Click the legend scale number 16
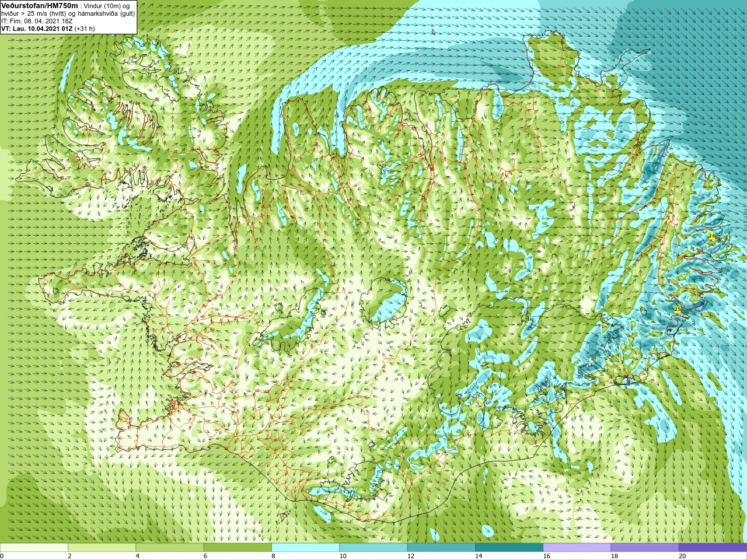The height and width of the screenshot is (560, 747). point(546,556)
